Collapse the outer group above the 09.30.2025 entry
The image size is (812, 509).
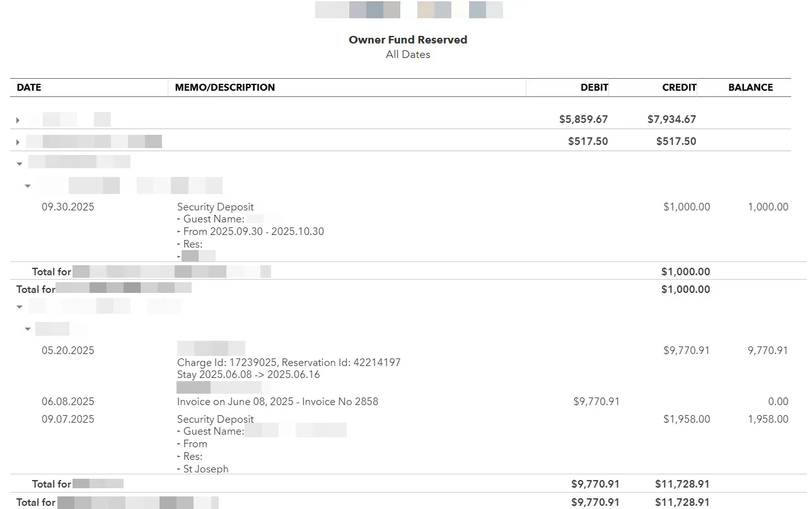20,164
